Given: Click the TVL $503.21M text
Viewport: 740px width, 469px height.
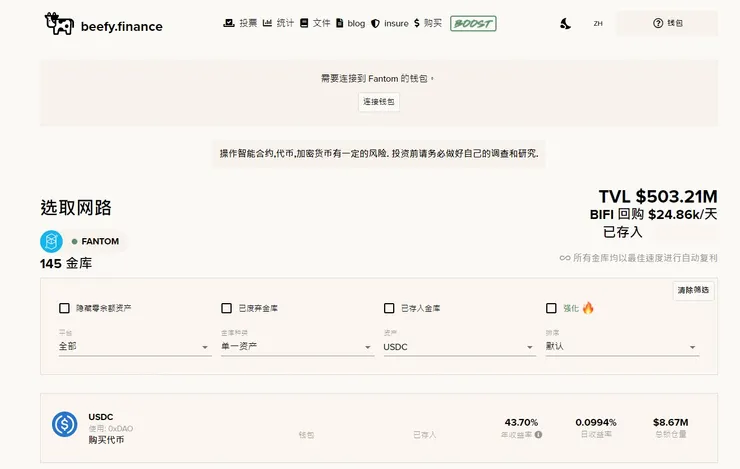Looking at the screenshot, I should 658,196.
